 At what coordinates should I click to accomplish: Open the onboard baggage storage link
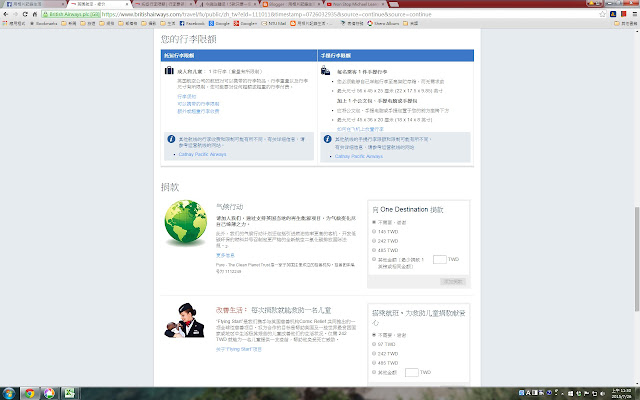pyautogui.click(x=360, y=129)
